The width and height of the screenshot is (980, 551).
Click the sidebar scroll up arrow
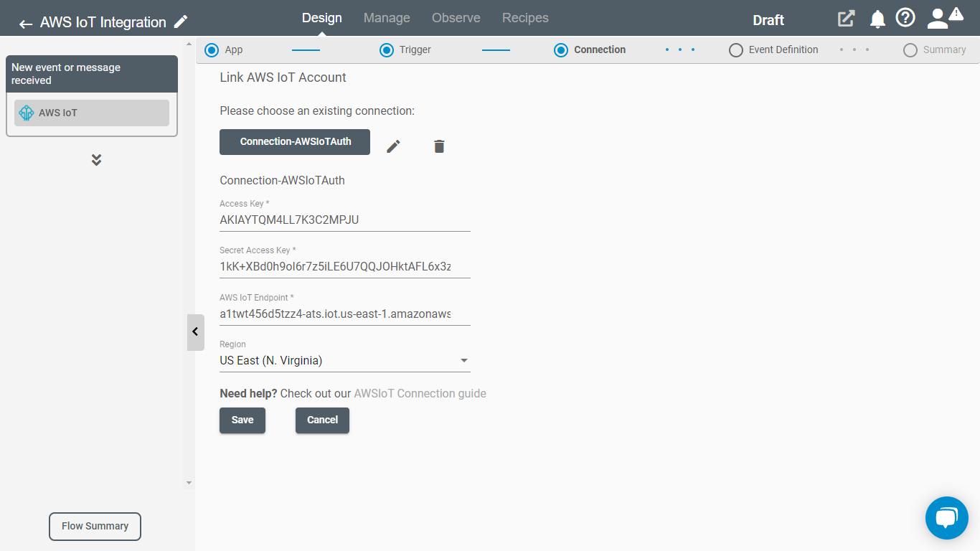189,42
